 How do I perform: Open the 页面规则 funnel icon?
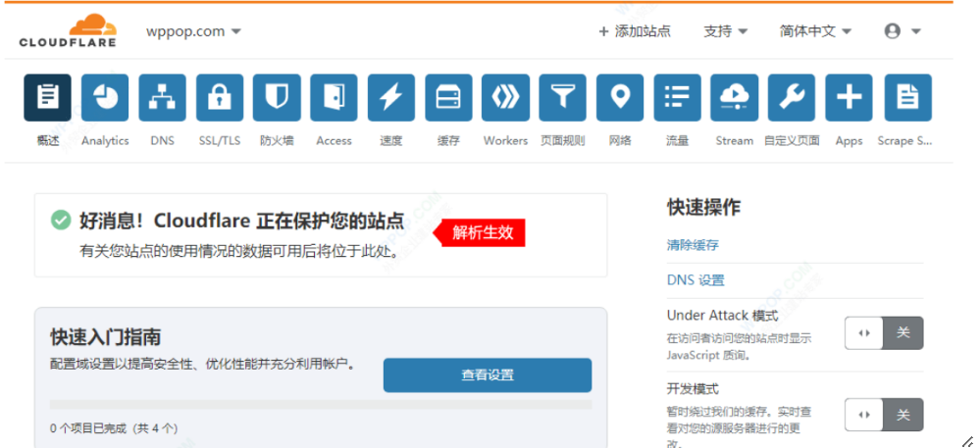[x=563, y=98]
